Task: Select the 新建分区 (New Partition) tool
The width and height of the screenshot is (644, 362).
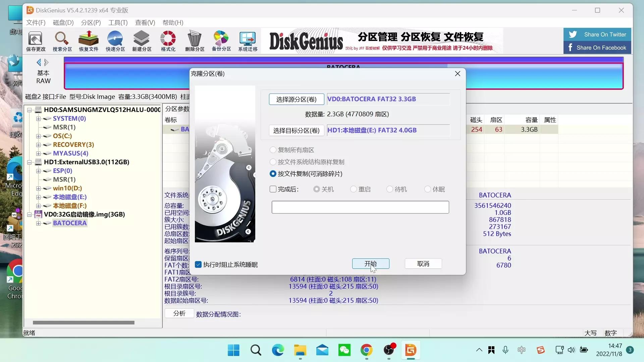Action: click(x=142, y=40)
